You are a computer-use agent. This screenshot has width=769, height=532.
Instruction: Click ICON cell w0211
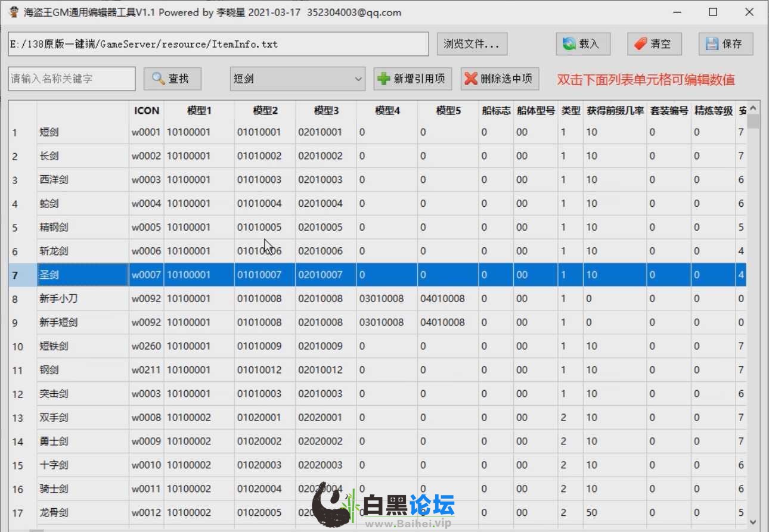tap(147, 370)
